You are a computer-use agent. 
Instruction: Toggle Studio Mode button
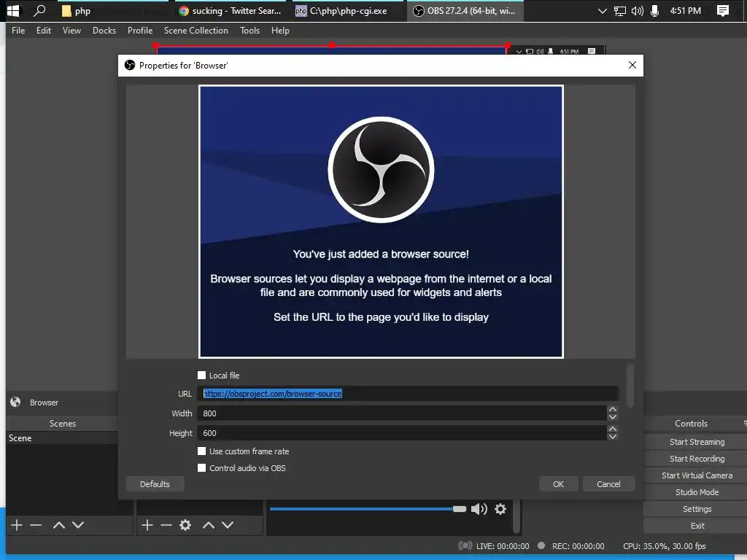(697, 492)
